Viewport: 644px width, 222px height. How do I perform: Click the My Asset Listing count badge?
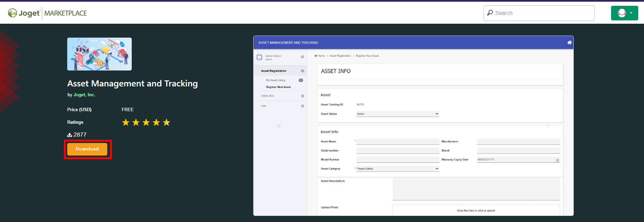300,80
